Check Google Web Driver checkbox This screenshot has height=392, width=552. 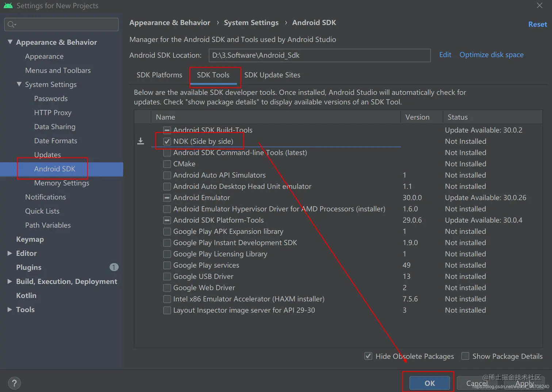pyautogui.click(x=167, y=288)
